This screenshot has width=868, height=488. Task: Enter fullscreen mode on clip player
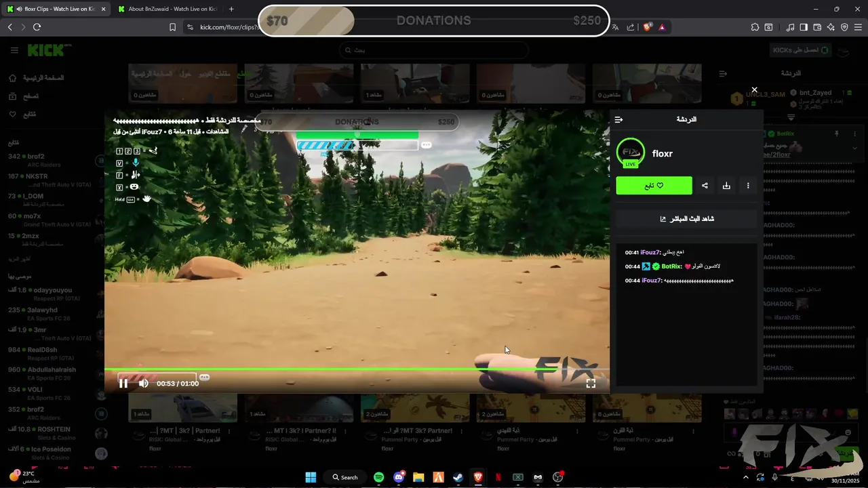[591, 384]
